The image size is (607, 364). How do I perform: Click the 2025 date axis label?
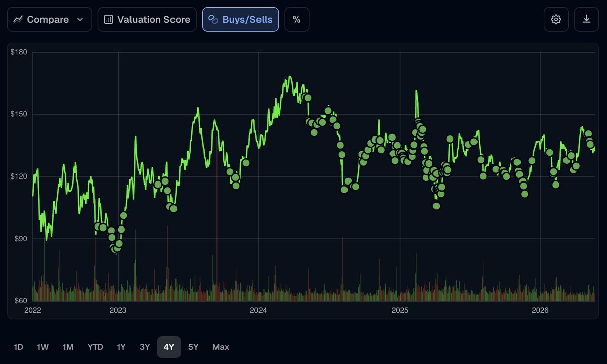point(400,310)
